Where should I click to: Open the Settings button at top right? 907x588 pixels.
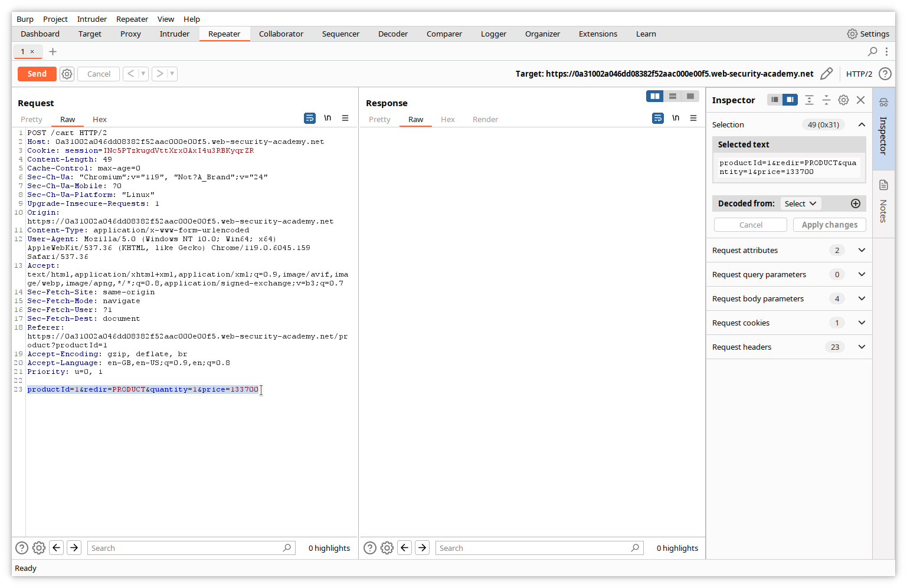[867, 34]
